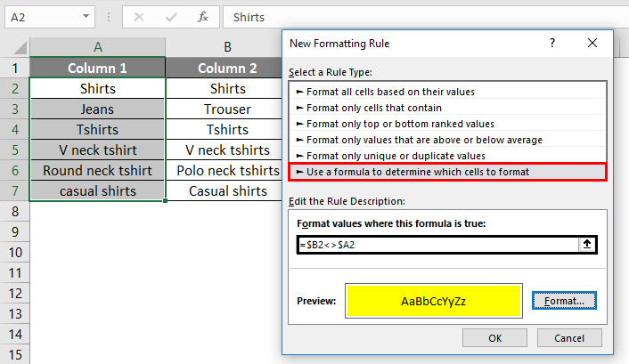Image resolution: width=629 pixels, height=364 pixels.
Task: Select 'Format only cells that contain' rule
Action: [375, 108]
